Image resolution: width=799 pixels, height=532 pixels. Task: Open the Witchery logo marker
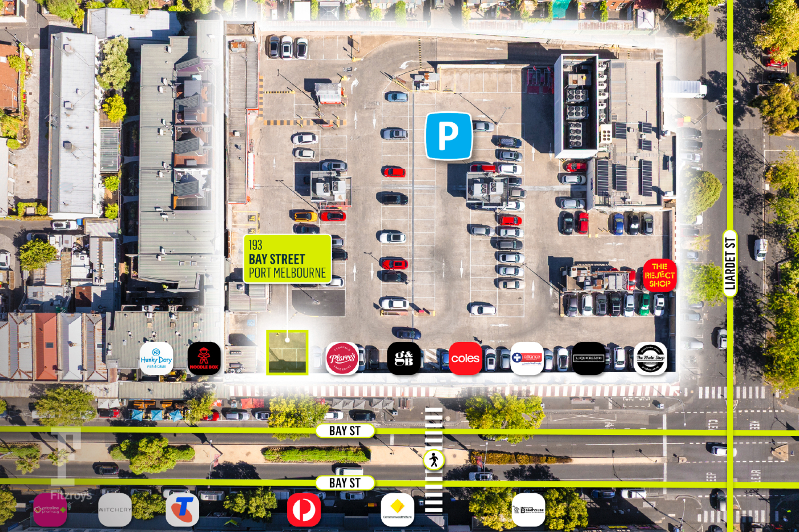(x=115, y=509)
